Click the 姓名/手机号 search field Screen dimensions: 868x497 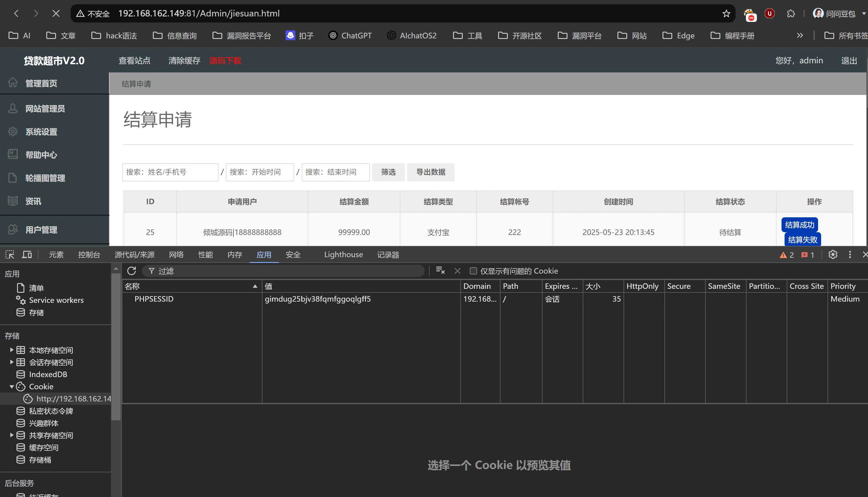tap(170, 172)
